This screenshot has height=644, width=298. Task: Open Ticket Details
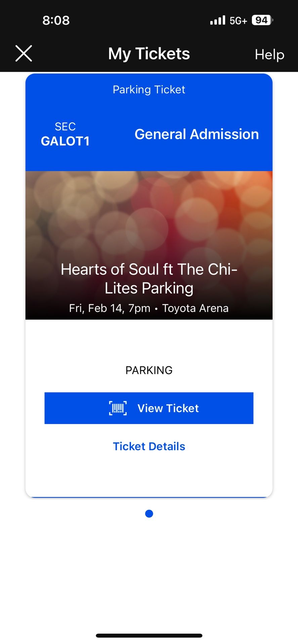coord(149,446)
